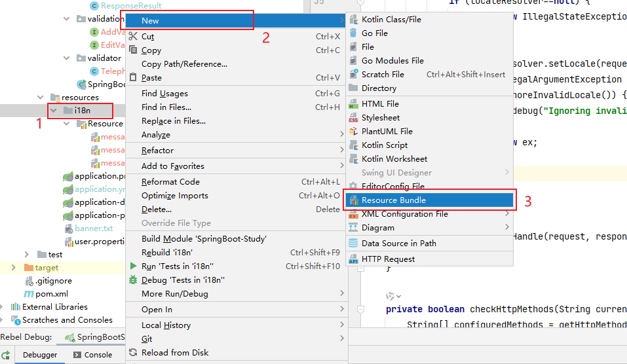Expand the test folder
The height and width of the screenshot is (364, 627).
[27, 255]
